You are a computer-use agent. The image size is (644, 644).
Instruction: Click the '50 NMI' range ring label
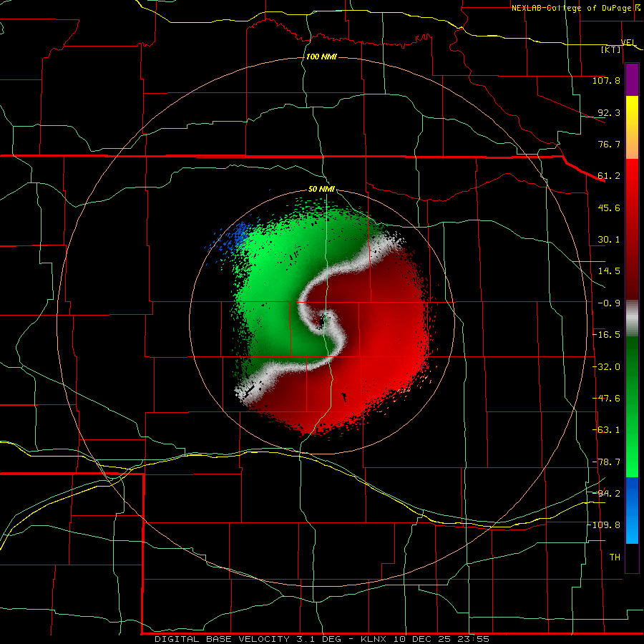321,189
